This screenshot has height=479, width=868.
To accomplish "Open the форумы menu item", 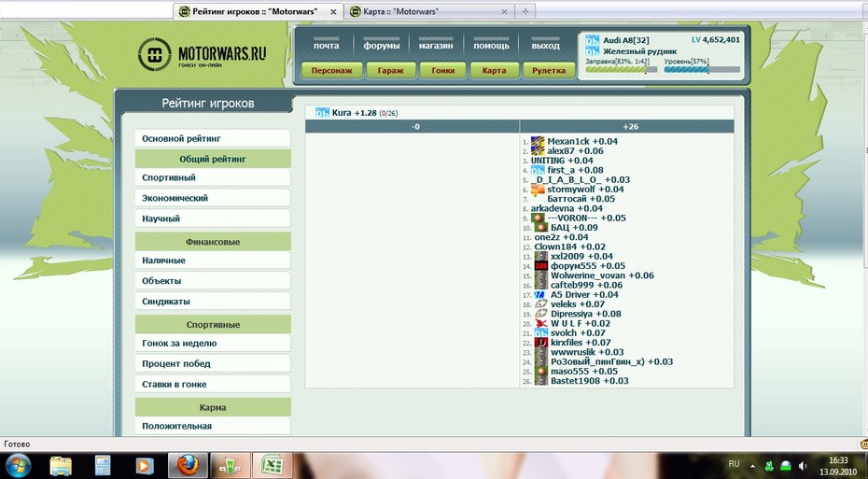I will pos(382,45).
